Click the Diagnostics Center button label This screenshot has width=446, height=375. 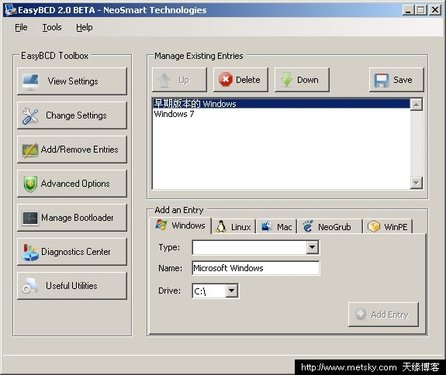coord(76,252)
